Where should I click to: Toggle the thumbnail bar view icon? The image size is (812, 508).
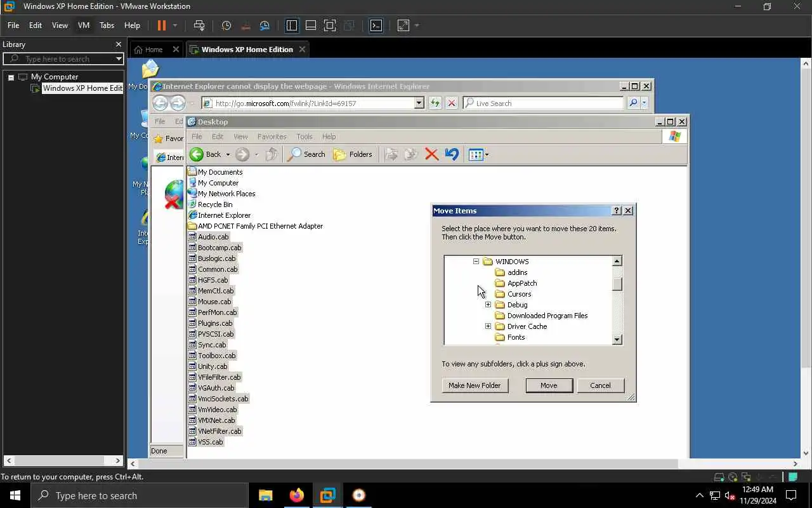click(x=311, y=25)
